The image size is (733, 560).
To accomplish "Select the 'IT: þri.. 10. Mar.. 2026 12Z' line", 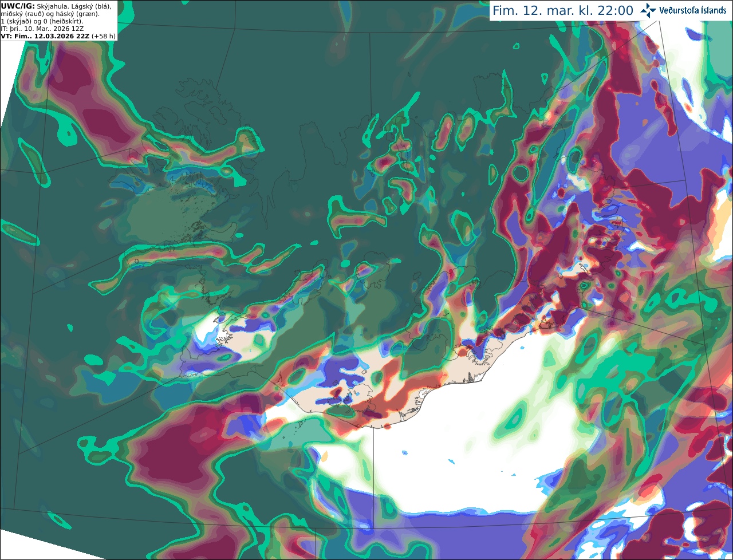I will click(x=43, y=28).
